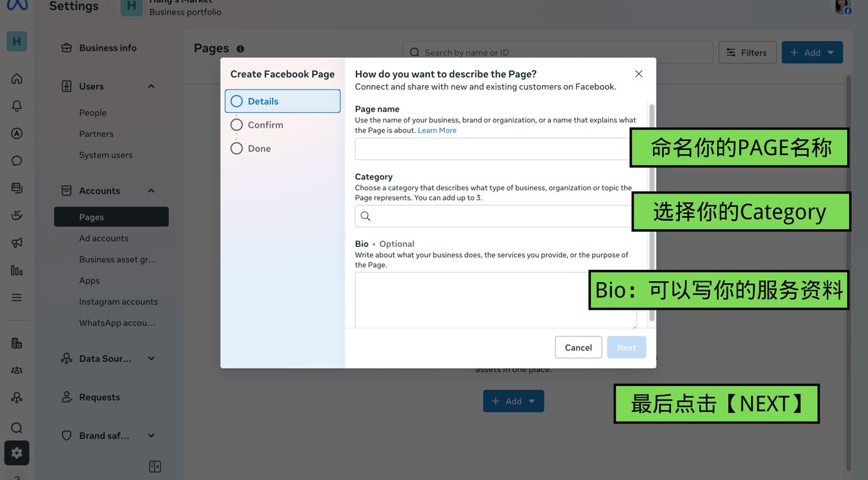Open WhatsApp accounts

click(117, 323)
